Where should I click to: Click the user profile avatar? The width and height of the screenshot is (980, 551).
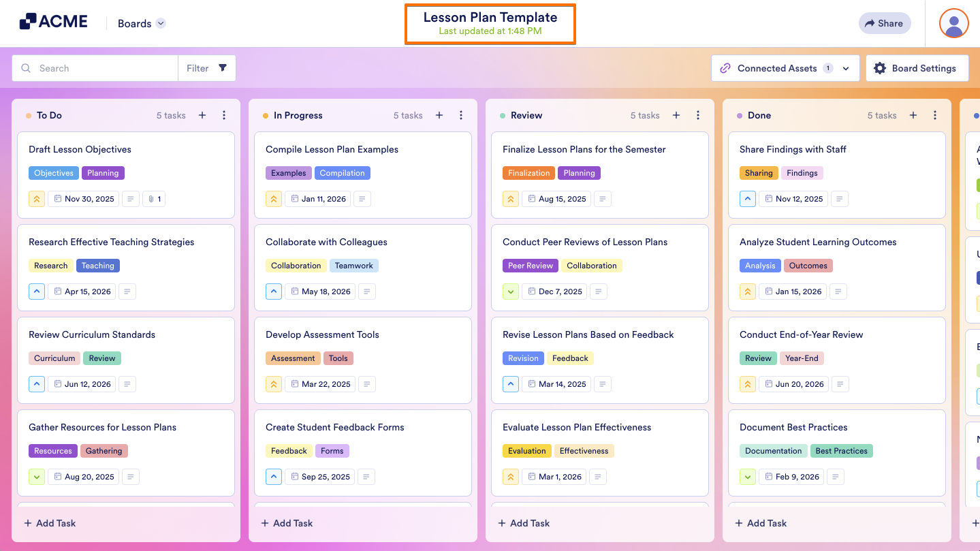point(953,24)
